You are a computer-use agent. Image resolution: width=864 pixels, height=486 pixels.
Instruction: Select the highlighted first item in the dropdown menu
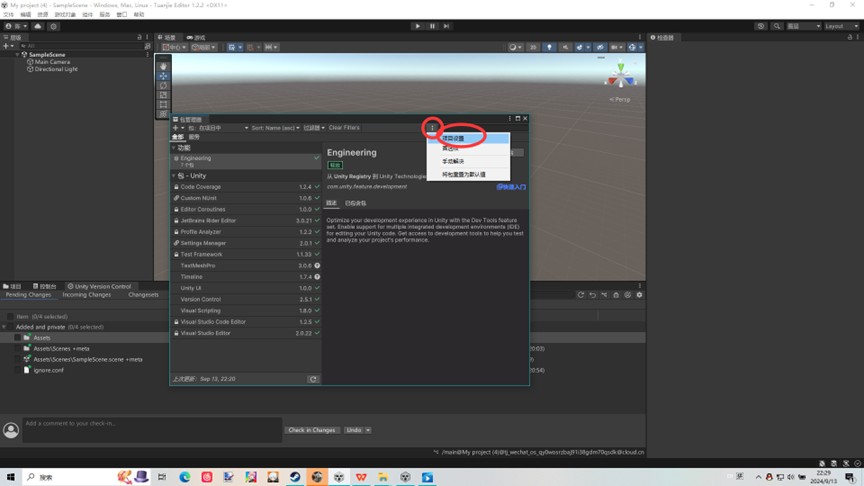click(468, 139)
